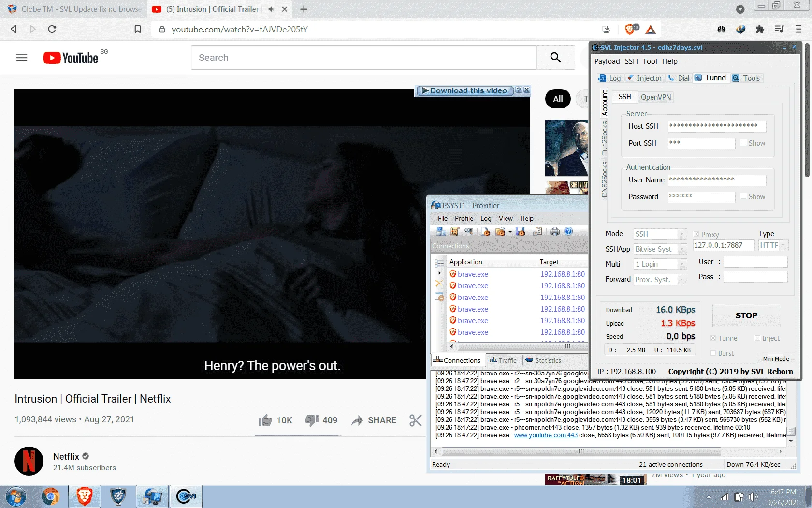Click Download this video button
812x508 pixels.
point(464,90)
